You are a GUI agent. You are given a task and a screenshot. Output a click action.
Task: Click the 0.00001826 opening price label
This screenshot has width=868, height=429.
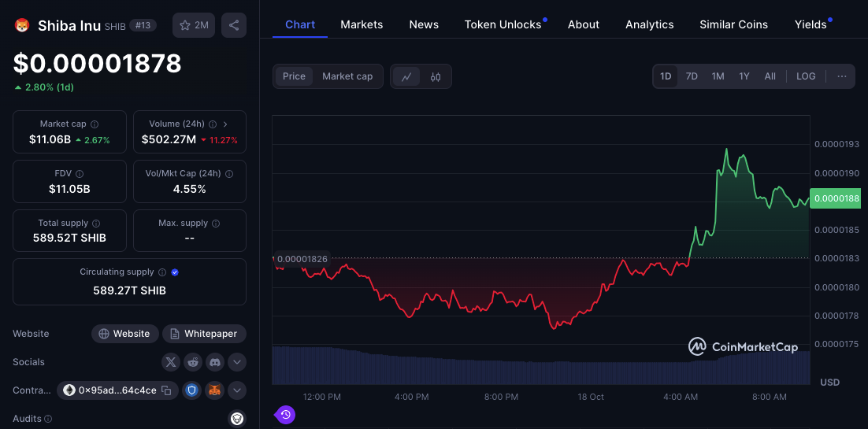point(302,258)
